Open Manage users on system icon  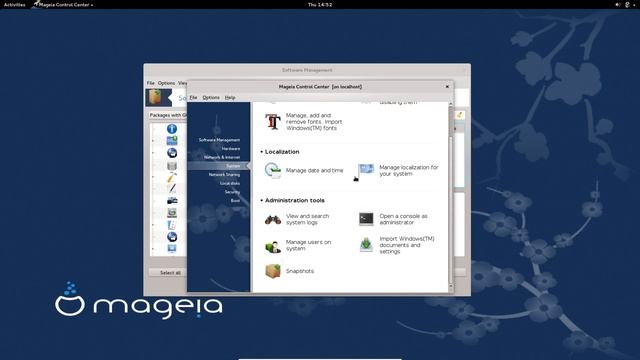tap(273, 246)
